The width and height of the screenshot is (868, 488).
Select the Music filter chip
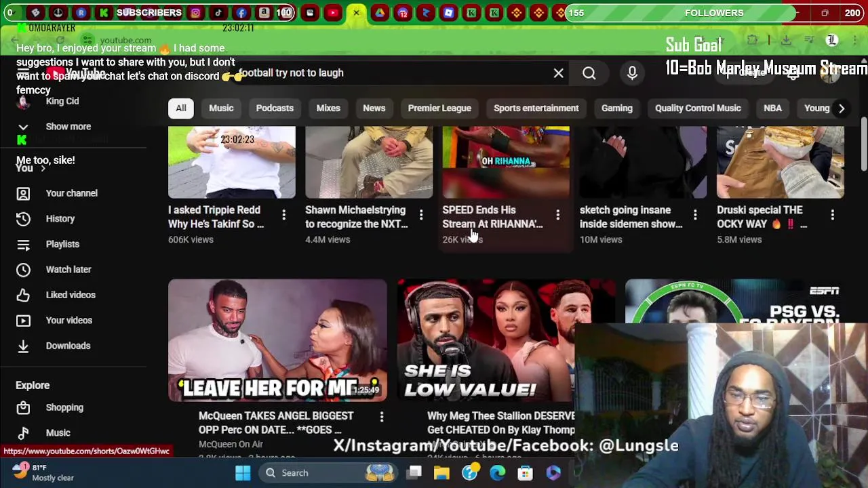click(x=221, y=108)
